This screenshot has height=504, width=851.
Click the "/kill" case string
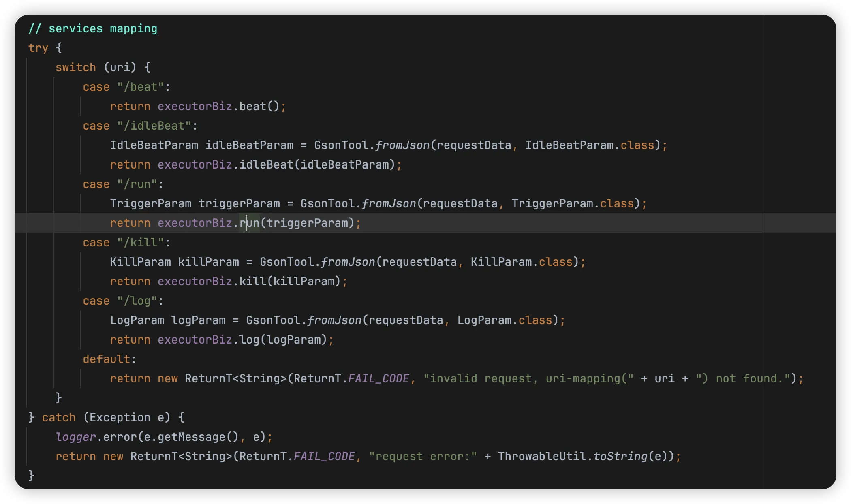tap(140, 243)
